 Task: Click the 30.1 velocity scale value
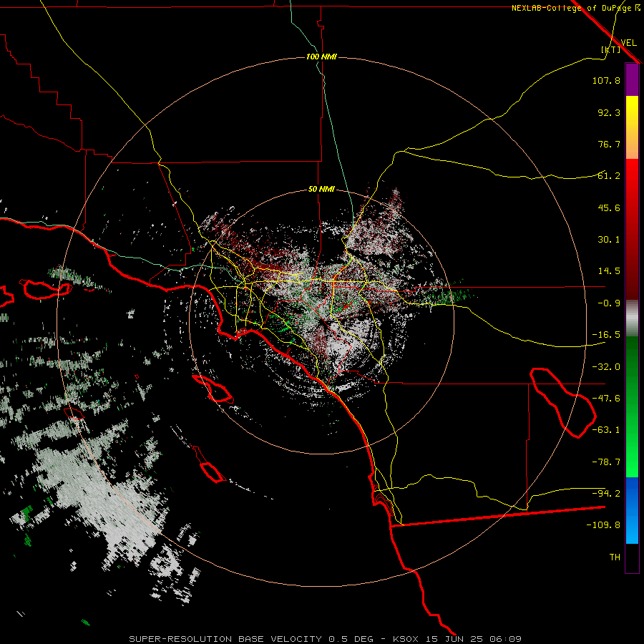609,240
